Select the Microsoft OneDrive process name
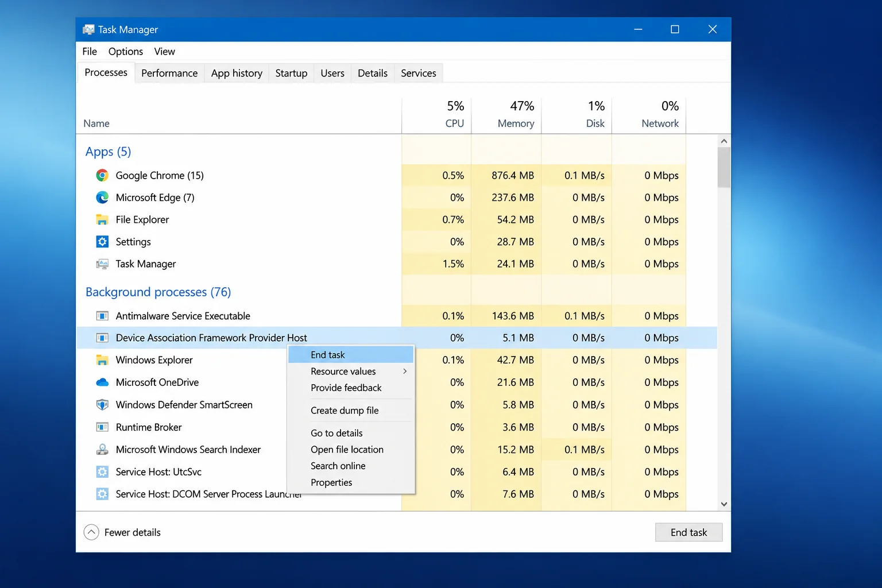Image resolution: width=882 pixels, height=588 pixels. click(x=157, y=382)
